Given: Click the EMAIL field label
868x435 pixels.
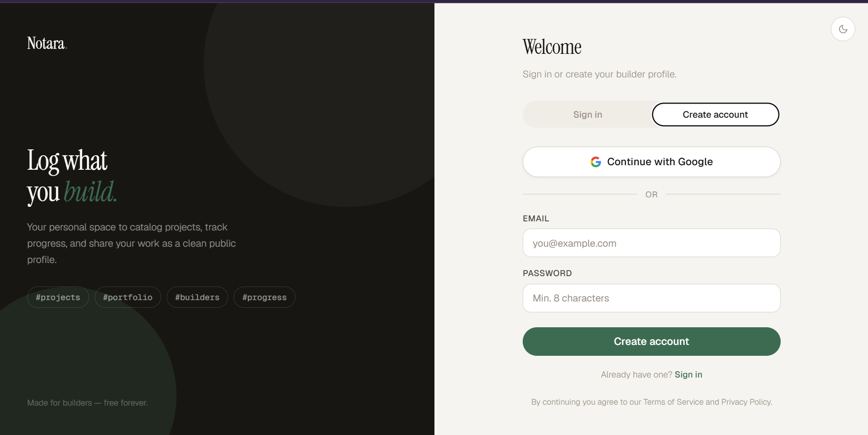Looking at the screenshot, I should (x=536, y=219).
